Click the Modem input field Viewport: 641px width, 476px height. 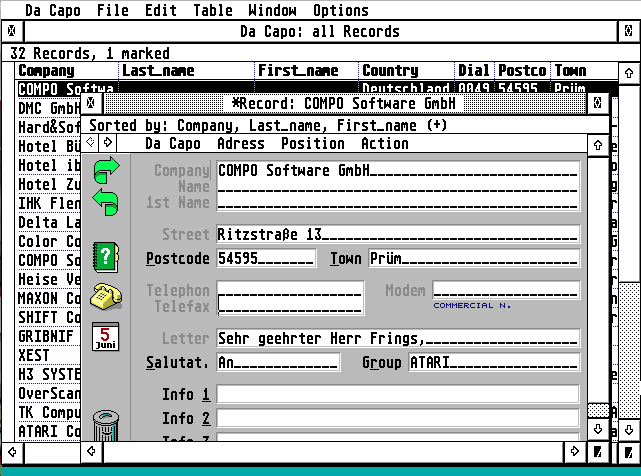(x=506, y=290)
